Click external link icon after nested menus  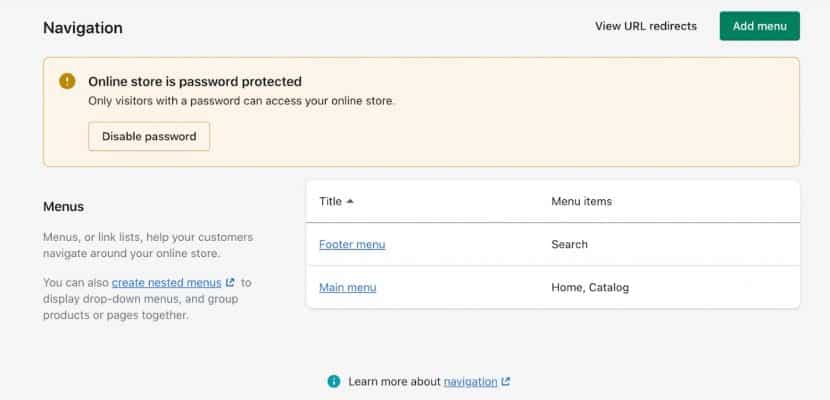[230, 283]
